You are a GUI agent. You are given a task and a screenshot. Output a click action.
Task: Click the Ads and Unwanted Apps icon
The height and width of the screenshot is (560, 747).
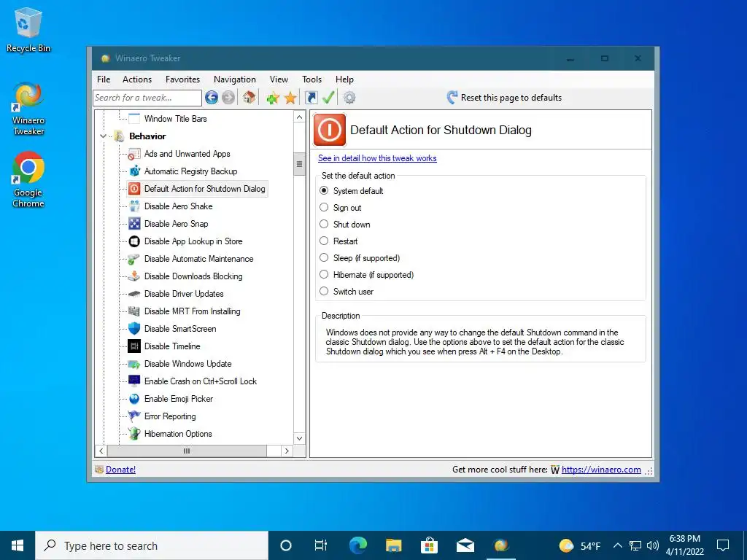pyautogui.click(x=134, y=154)
